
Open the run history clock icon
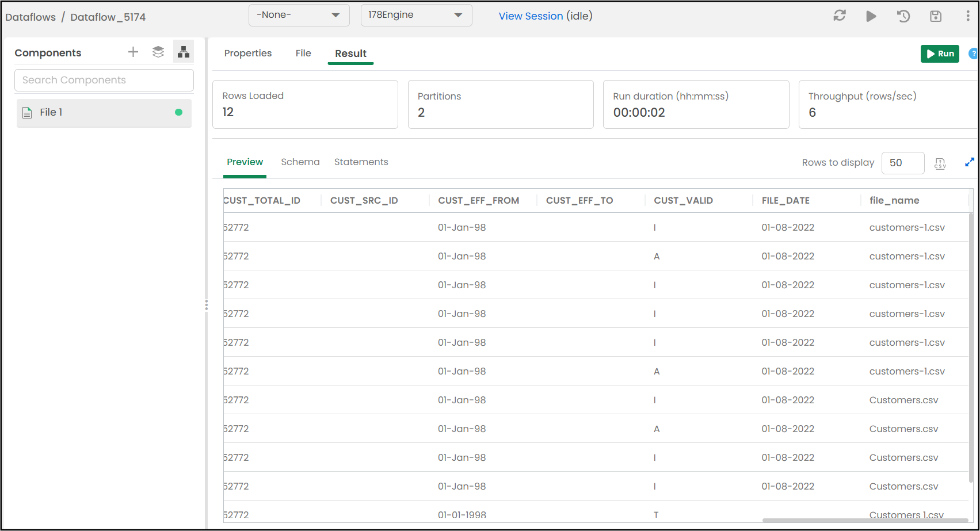[x=903, y=16]
